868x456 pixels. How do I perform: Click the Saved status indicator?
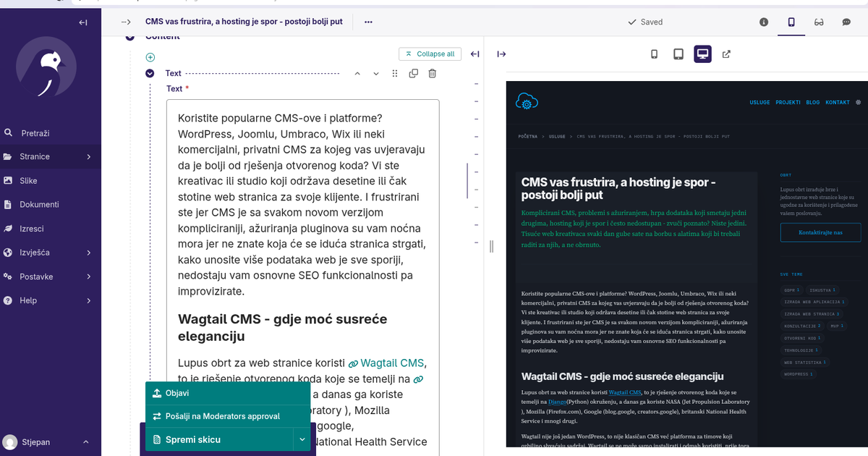coord(645,22)
